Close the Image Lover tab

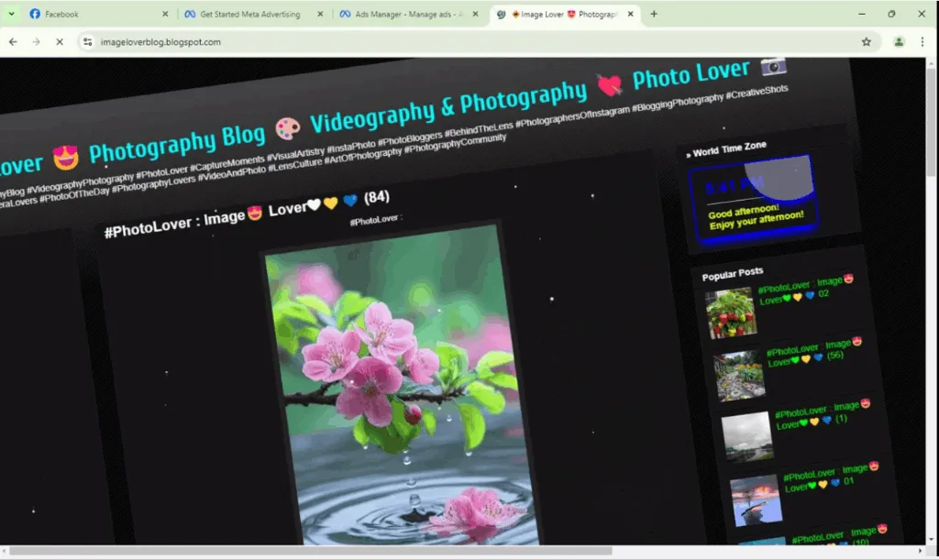pyautogui.click(x=631, y=14)
